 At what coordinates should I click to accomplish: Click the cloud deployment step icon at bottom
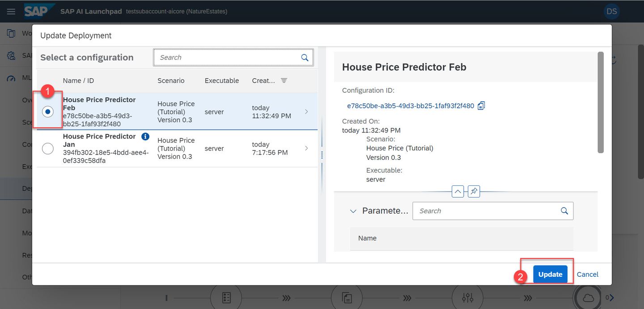[x=588, y=298]
